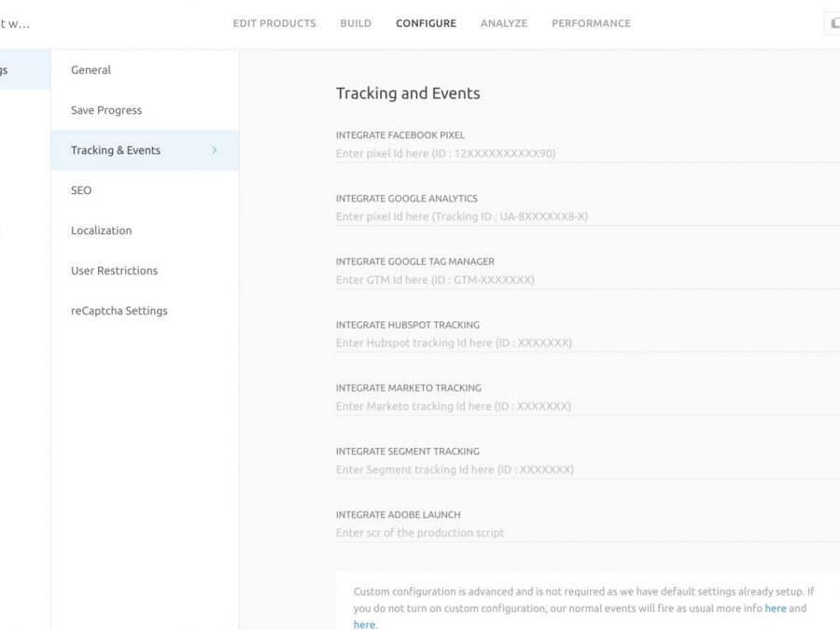Image resolution: width=840 pixels, height=630 pixels.
Task: Select the CONFIGURE tab
Action: click(x=426, y=23)
